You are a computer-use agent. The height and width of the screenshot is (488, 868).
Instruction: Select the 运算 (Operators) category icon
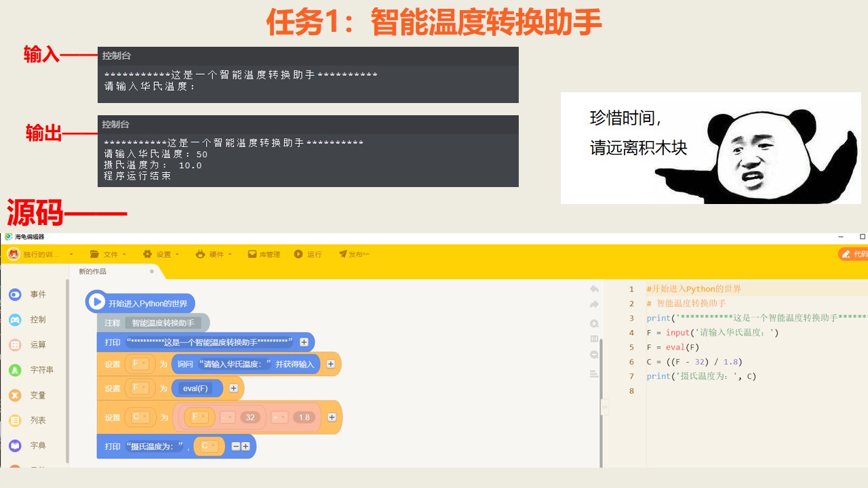point(15,344)
